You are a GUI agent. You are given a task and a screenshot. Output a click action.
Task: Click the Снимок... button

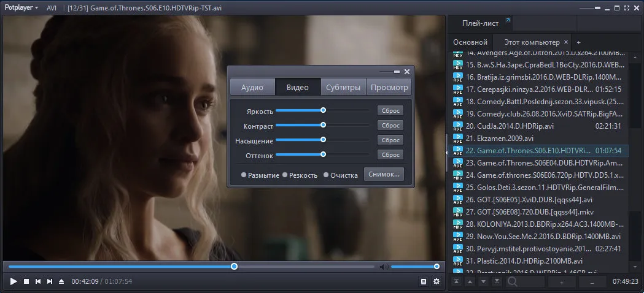click(x=384, y=175)
